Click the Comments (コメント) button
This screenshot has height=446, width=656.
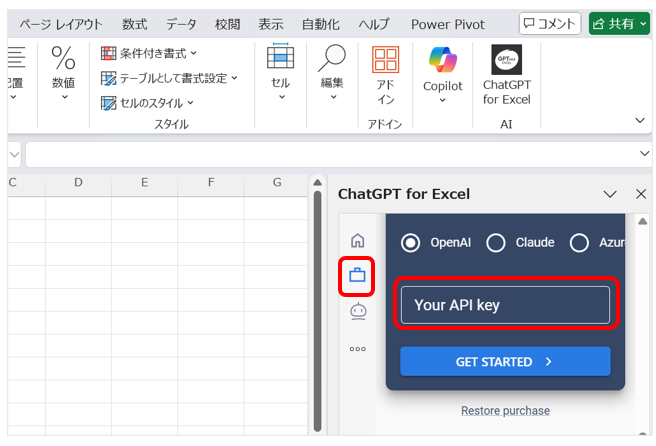(550, 23)
